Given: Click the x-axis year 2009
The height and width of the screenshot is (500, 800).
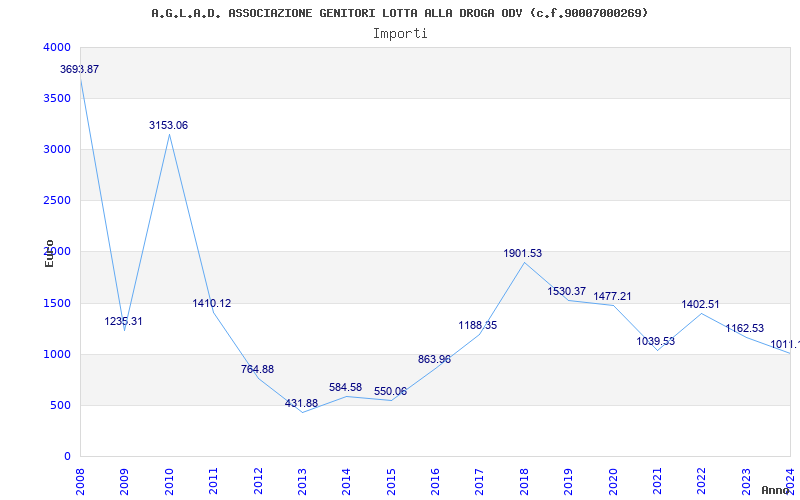Looking at the screenshot, I should pyautogui.click(x=124, y=481).
